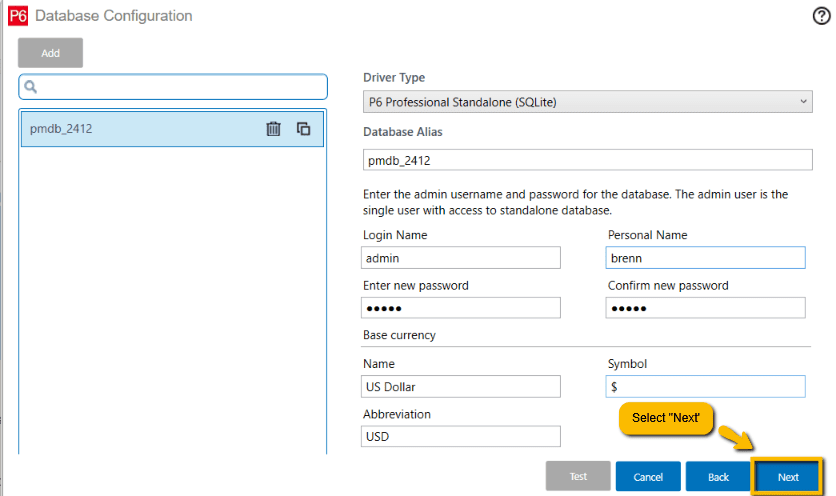The height and width of the screenshot is (496, 836).
Task: Expand the Driver Type dropdown
Action: click(x=587, y=101)
